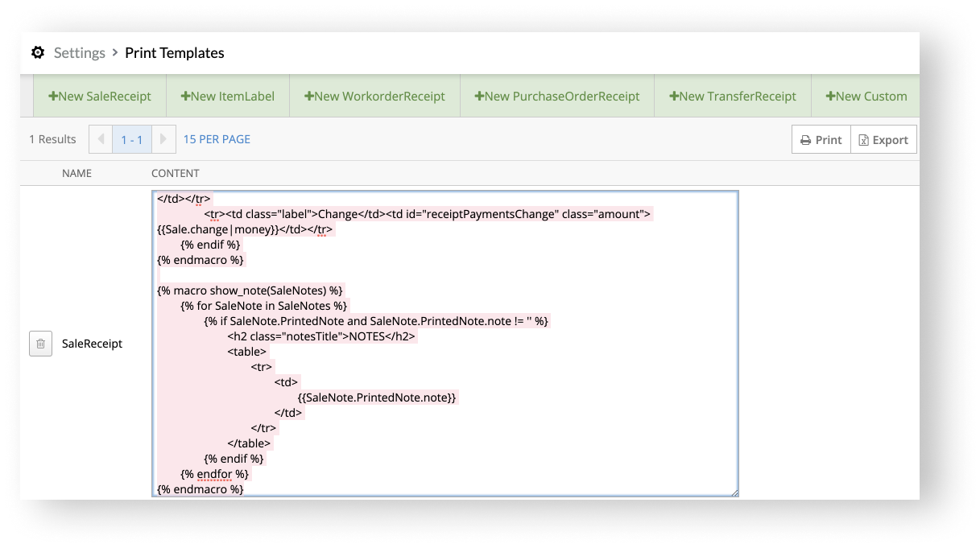Create a New SaleReceipt template
980x548 pixels.
point(100,96)
